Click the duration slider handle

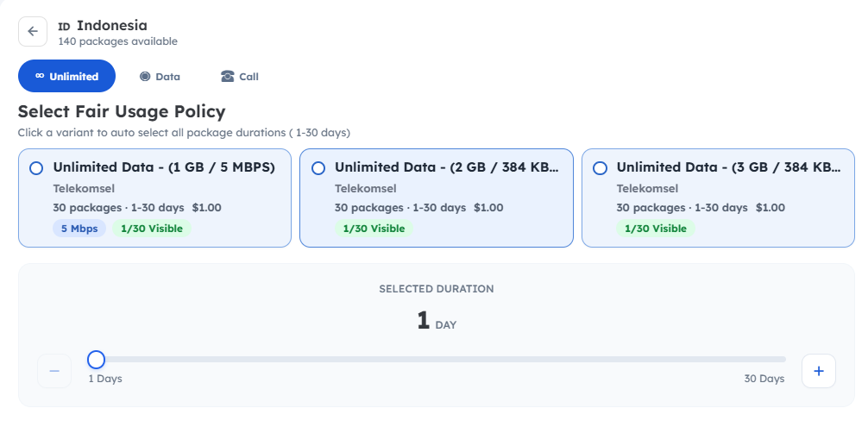pos(97,359)
